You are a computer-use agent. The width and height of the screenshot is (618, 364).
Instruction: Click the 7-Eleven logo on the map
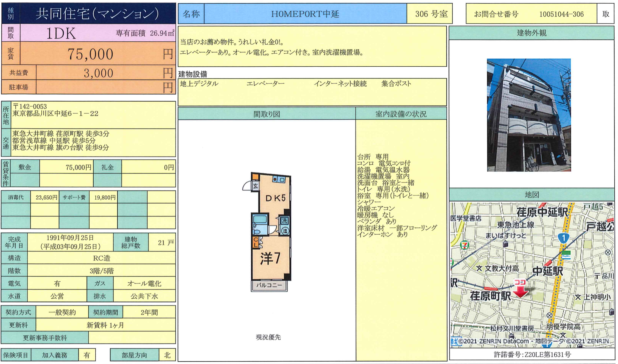(465, 245)
